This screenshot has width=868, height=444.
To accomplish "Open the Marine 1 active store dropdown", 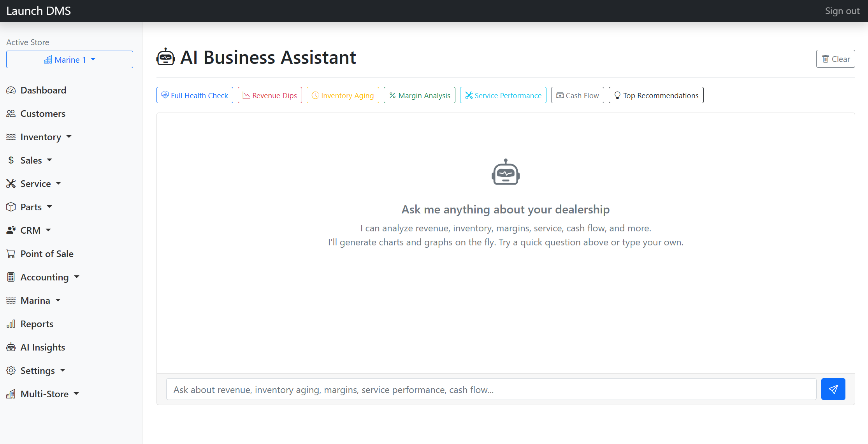I will coord(70,60).
